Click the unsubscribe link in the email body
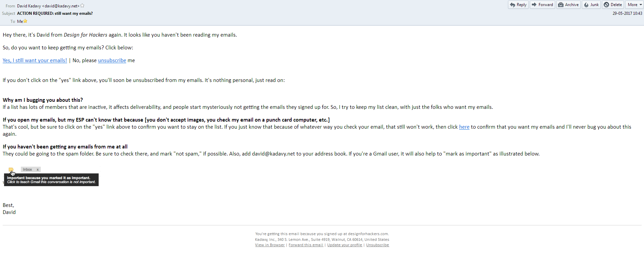Viewport: 644px width, 262px height. (112, 60)
